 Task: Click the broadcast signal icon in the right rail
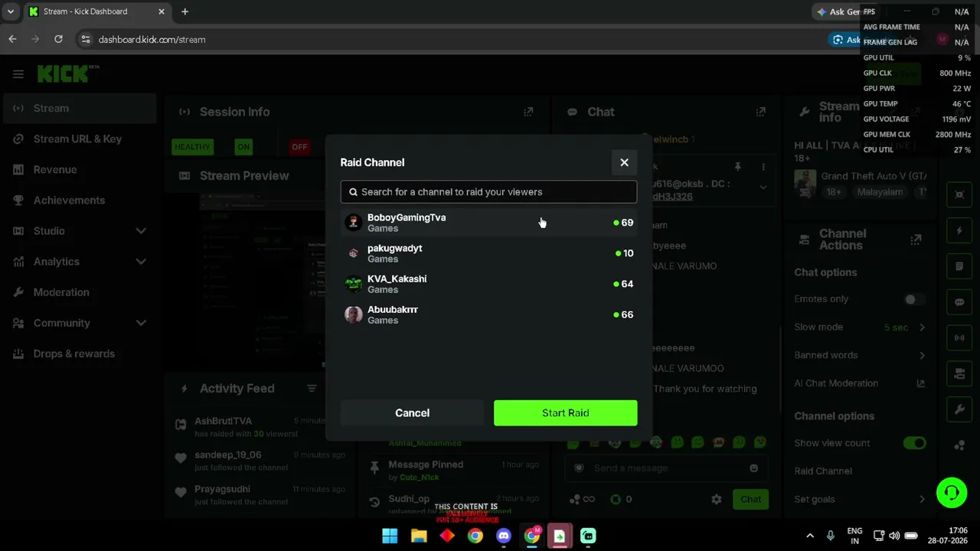coord(959,337)
